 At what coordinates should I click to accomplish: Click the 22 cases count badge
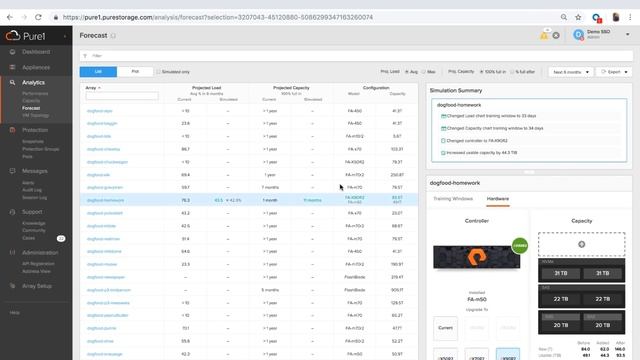(61, 238)
